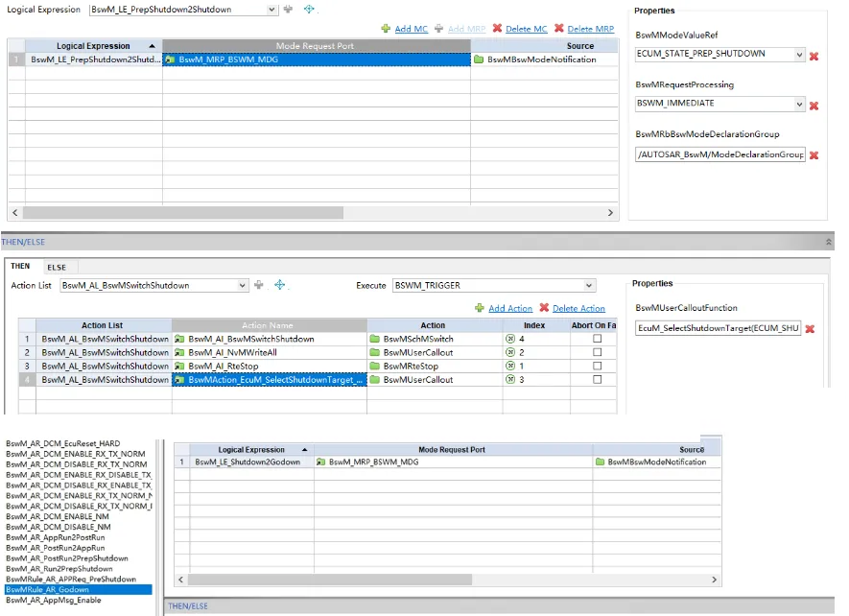Click the index icon next to value 2
849x616 pixels.
coord(510,353)
